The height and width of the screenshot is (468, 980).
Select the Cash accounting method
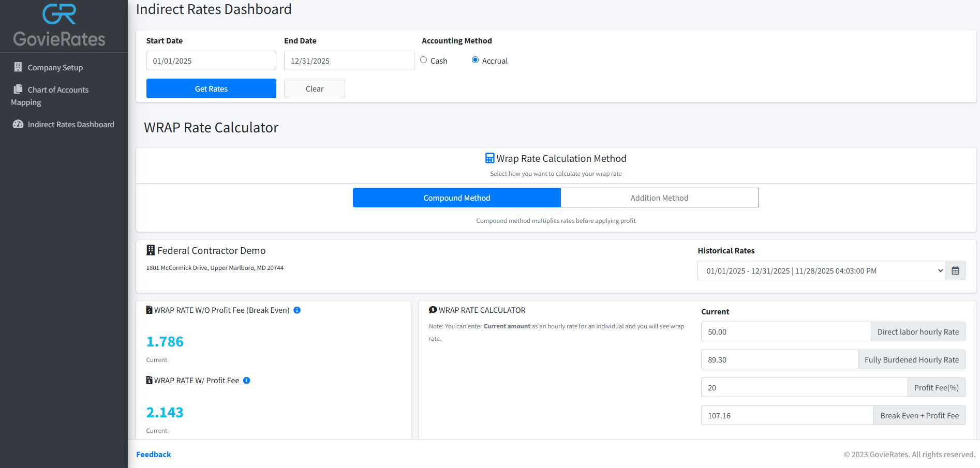coord(424,60)
